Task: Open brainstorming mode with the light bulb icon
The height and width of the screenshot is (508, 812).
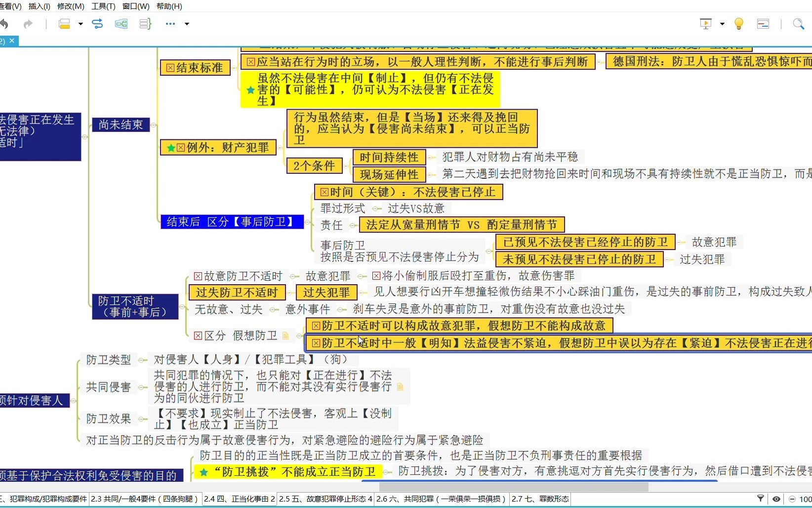Action: tap(739, 24)
